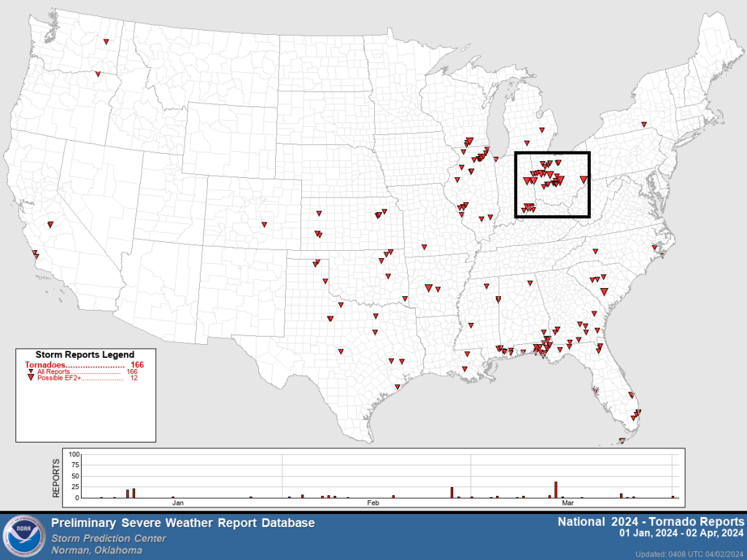747x560 pixels.
Task: Click the REPORTS vertical axis label
Action: pyautogui.click(x=56, y=477)
